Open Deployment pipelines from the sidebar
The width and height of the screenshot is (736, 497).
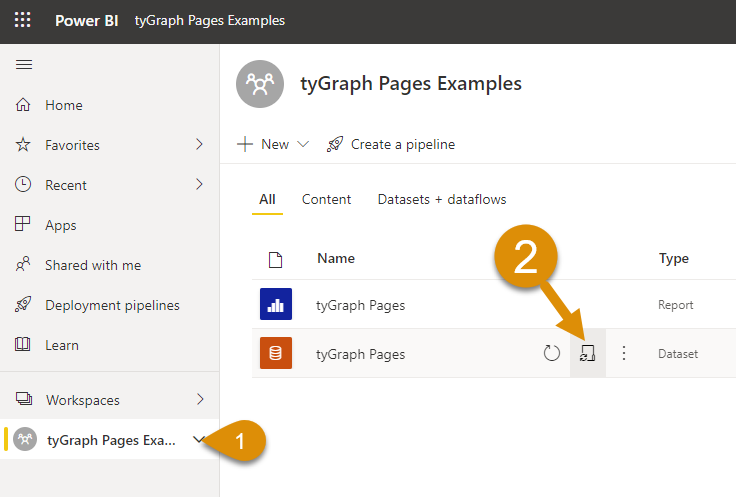click(112, 305)
